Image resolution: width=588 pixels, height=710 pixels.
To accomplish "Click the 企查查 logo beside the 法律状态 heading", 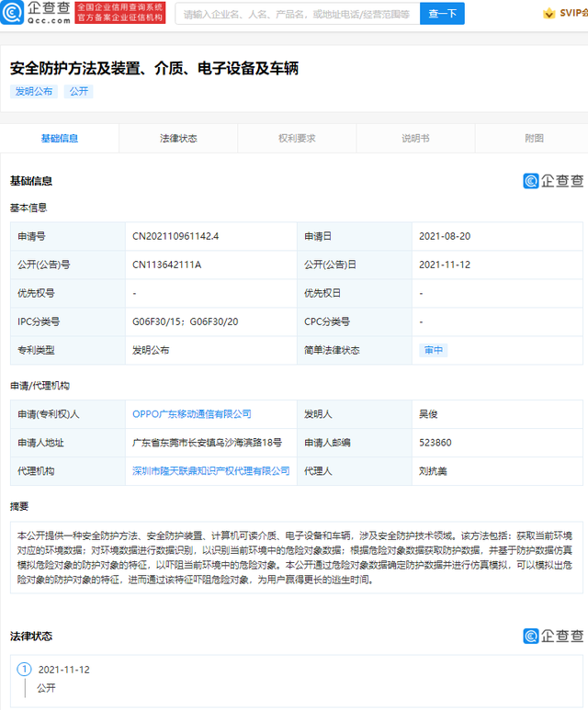I will (x=552, y=636).
